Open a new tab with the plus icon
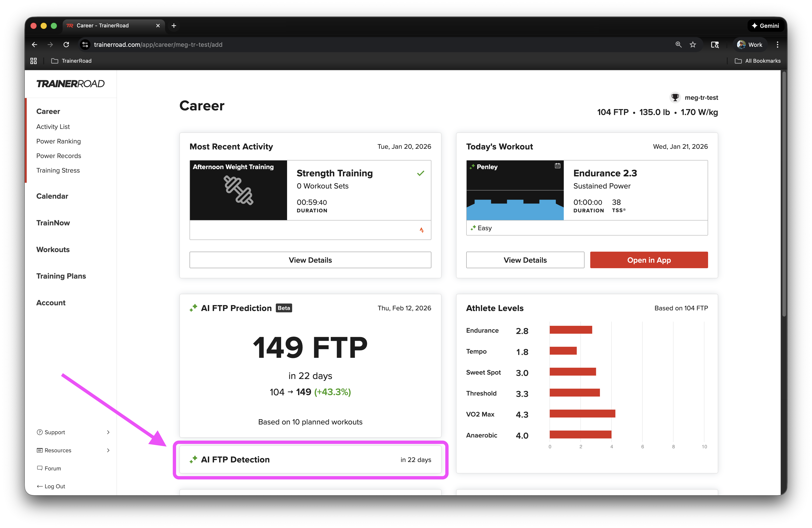Screen dimensions: 812x528 point(174,26)
